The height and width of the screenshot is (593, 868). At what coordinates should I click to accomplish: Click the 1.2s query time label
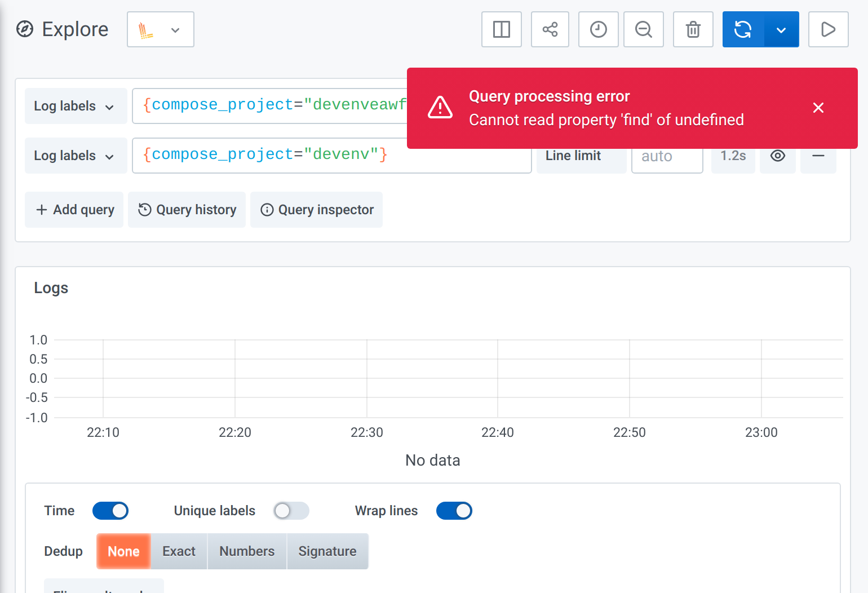tap(733, 156)
